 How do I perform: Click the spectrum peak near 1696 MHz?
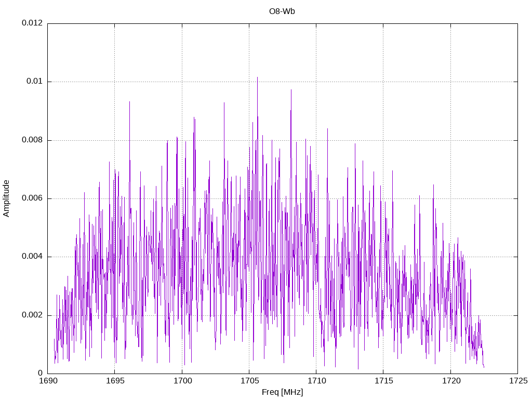(x=129, y=102)
